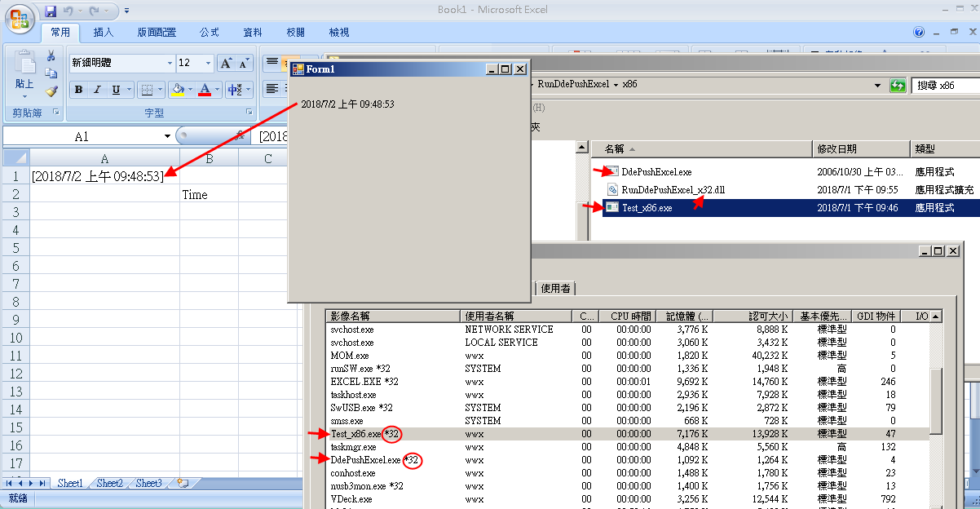The width and height of the screenshot is (980, 509).
Task: Toggle bold formatting
Action: pos(78,90)
